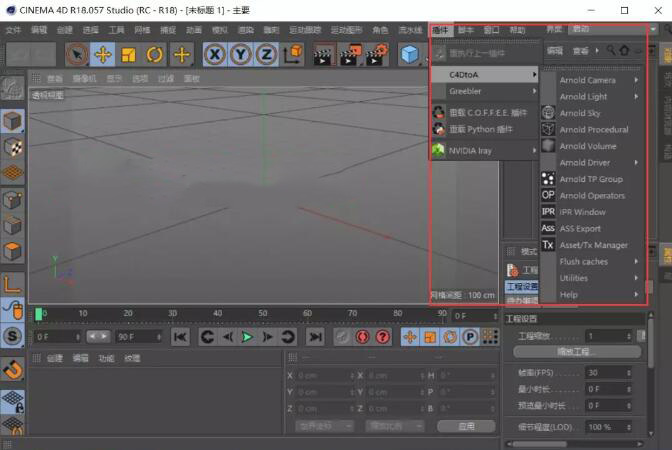Select the Move tool in toolbar
Viewport: 672px width, 450px height.
(103, 54)
